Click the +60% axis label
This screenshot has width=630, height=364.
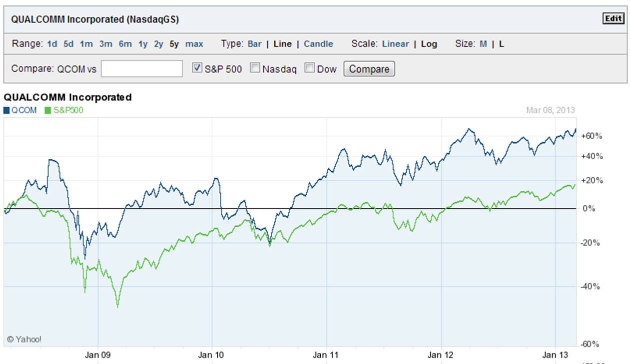click(592, 136)
